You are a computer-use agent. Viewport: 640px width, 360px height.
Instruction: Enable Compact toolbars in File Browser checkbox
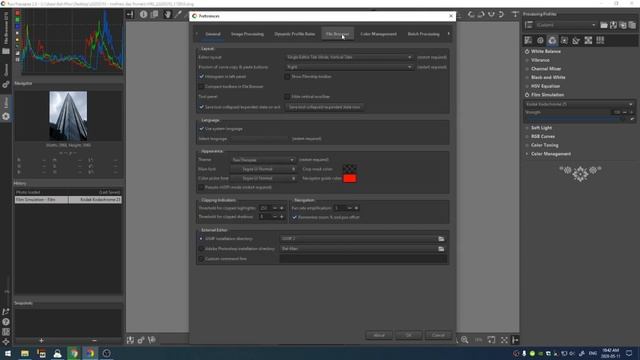tap(201, 87)
